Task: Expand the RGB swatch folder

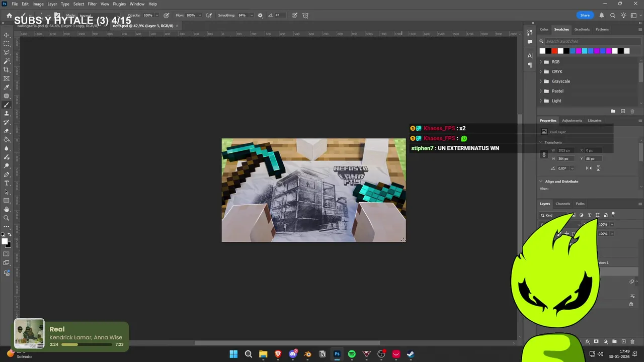Action: coord(541,62)
